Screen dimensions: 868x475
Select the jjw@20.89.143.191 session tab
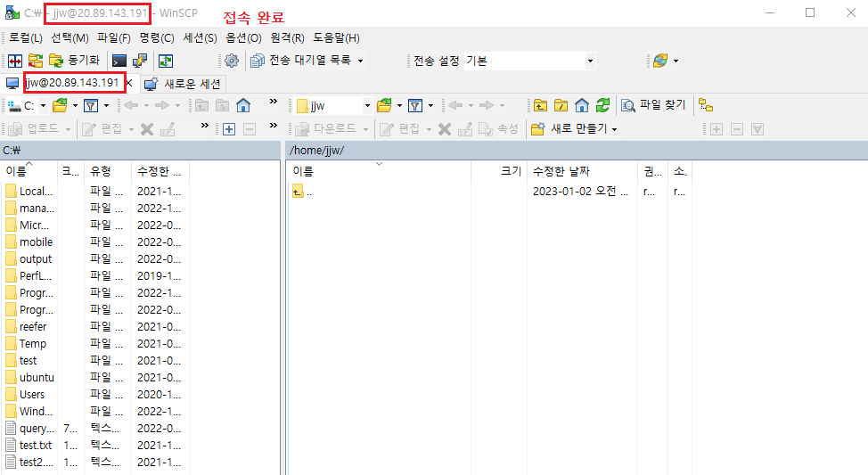click(72, 83)
